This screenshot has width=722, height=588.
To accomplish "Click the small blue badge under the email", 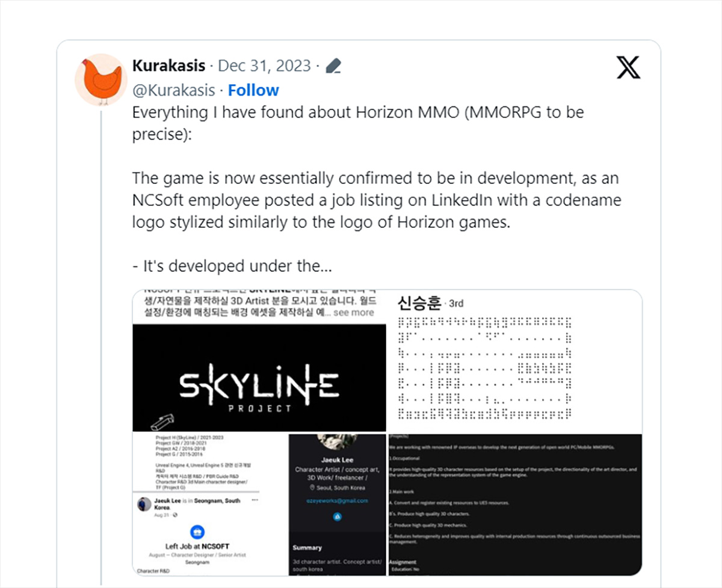I will (x=337, y=516).
